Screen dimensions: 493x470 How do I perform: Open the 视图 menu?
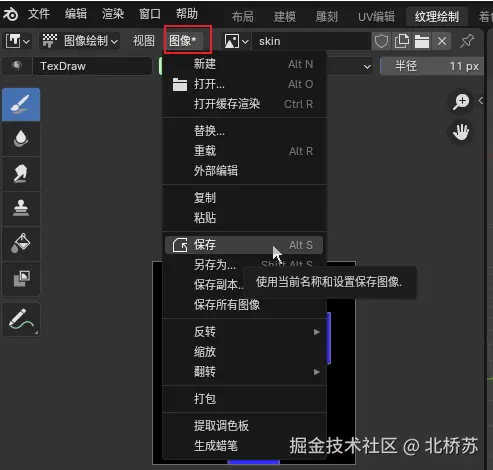pyautogui.click(x=144, y=41)
